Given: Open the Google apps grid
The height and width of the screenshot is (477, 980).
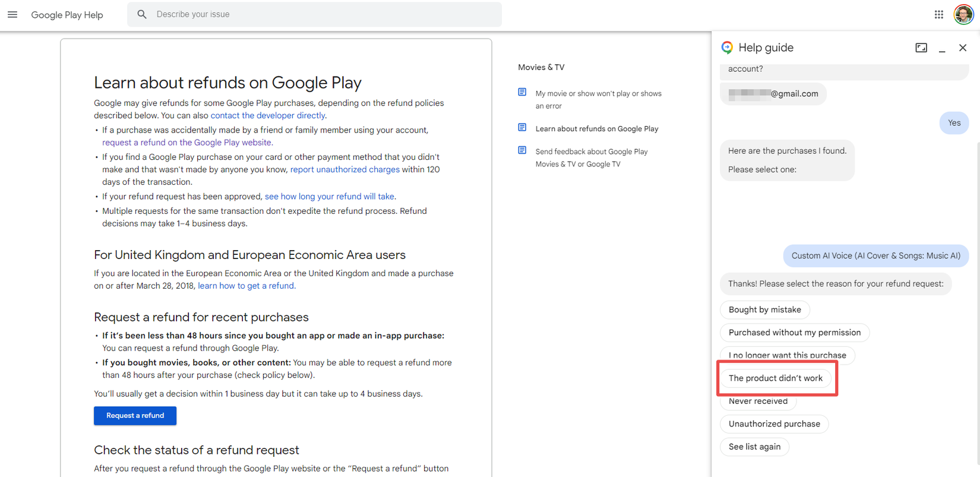Looking at the screenshot, I should 938,14.
